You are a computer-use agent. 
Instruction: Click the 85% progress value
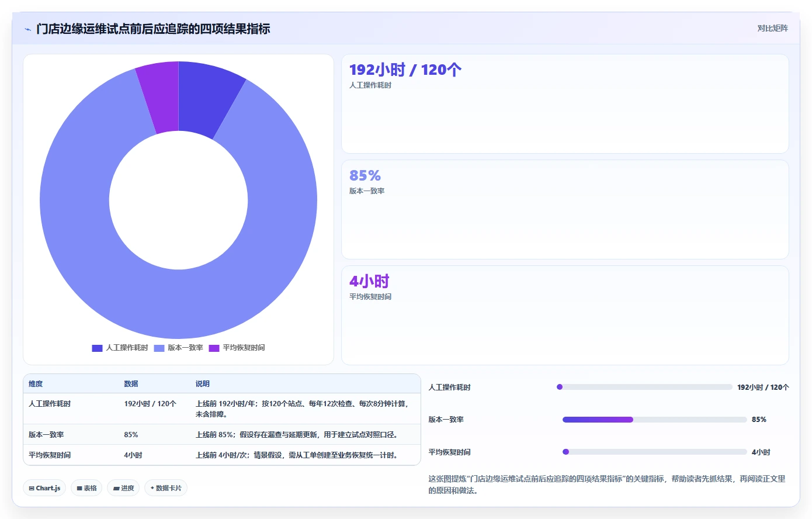click(x=759, y=420)
